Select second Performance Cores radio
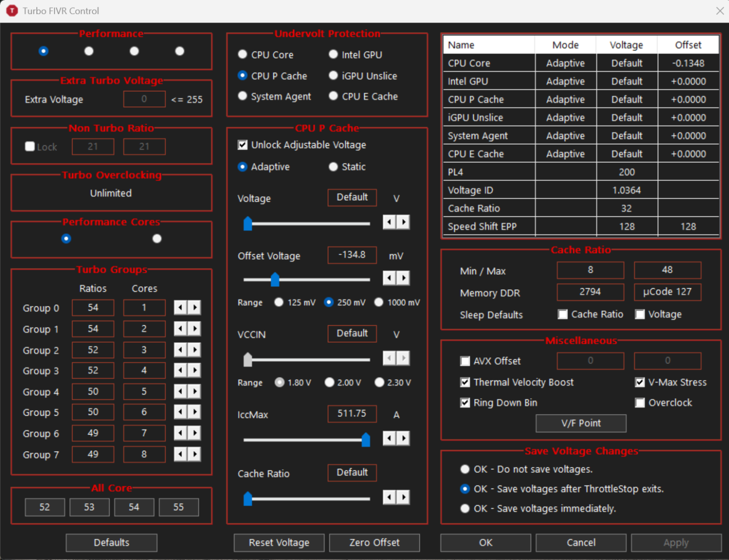The image size is (729, 560). [x=157, y=239]
